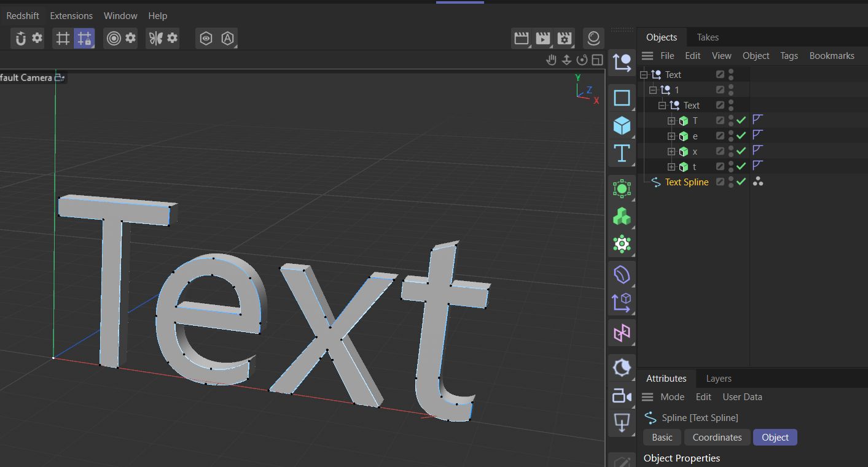Click the Rectangle spline tool icon

(x=622, y=98)
